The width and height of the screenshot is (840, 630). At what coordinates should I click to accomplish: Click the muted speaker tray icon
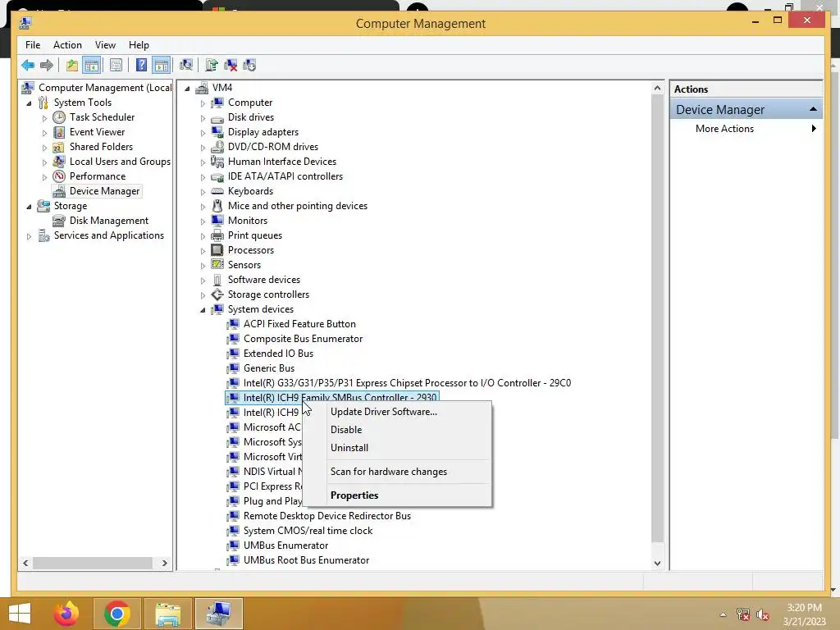point(763,615)
